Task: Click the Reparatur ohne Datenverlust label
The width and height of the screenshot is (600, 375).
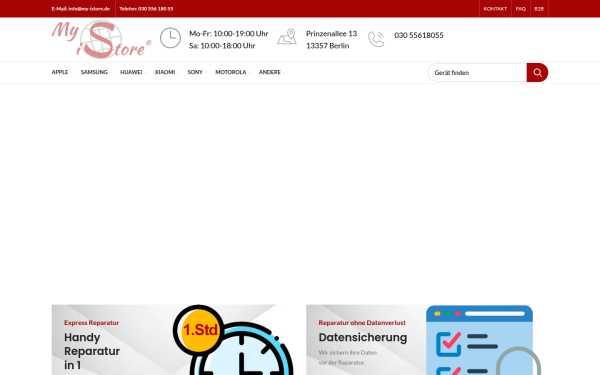Action: coord(362,323)
